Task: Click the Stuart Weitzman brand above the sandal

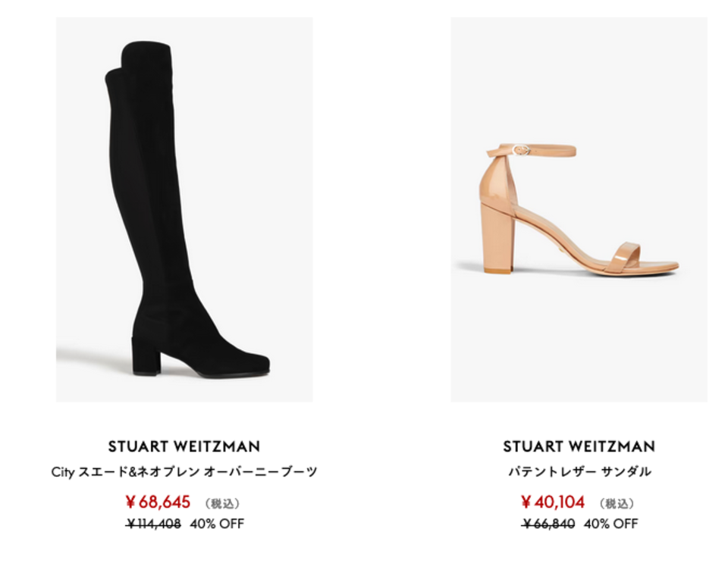Action: 579,446
